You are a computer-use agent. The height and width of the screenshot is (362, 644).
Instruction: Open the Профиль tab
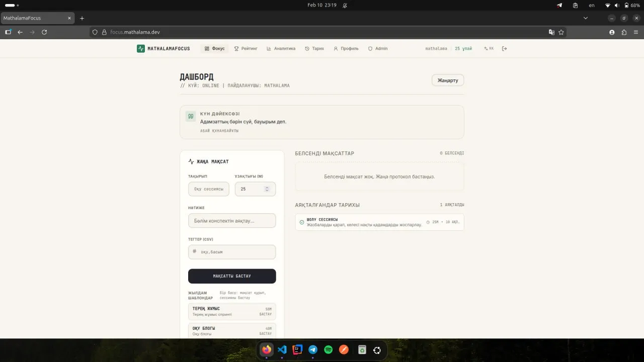tap(346, 49)
